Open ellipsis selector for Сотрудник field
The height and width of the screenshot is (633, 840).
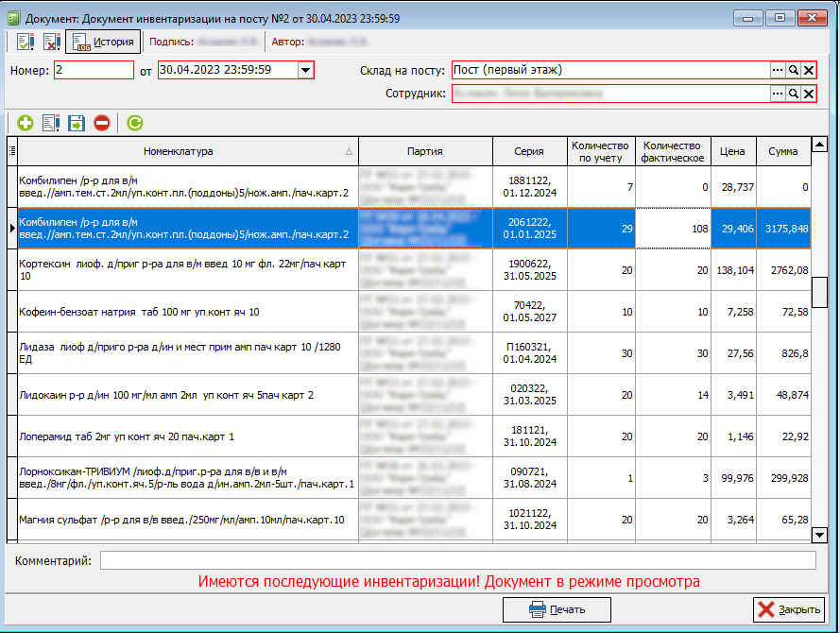click(x=778, y=94)
